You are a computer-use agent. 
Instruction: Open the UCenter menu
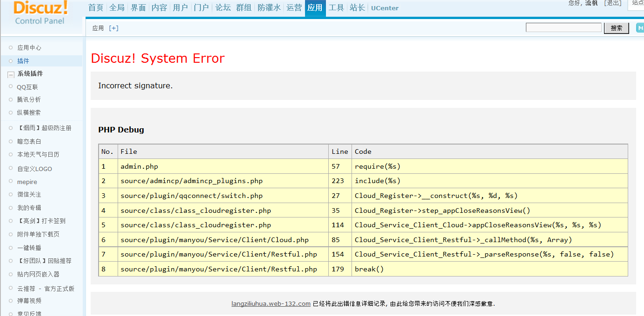[385, 8]
